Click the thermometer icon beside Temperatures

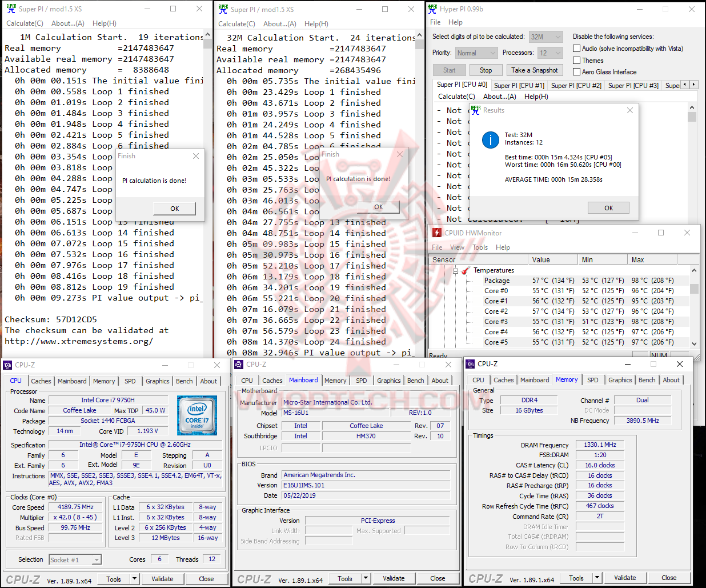[x=466, y=270]
